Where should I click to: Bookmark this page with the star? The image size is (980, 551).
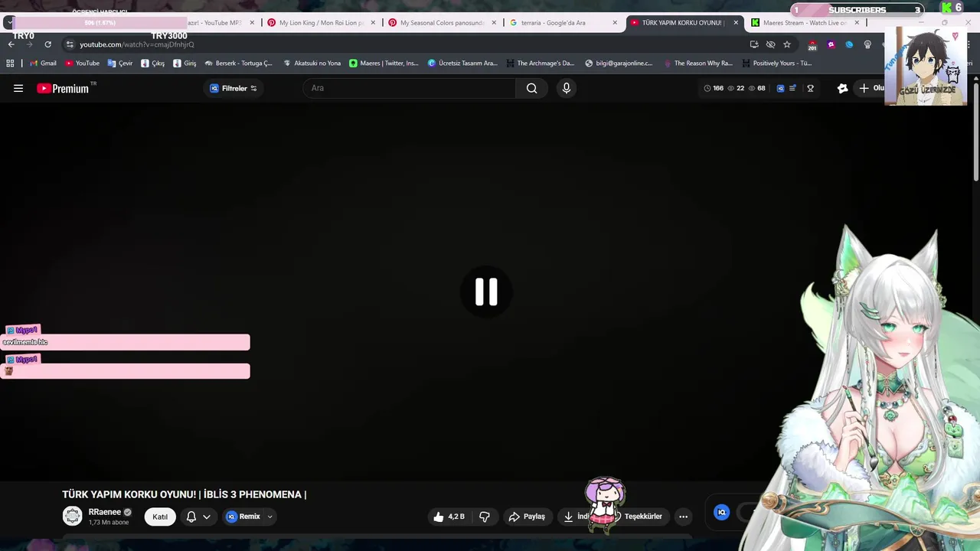[x=787, y=44]
